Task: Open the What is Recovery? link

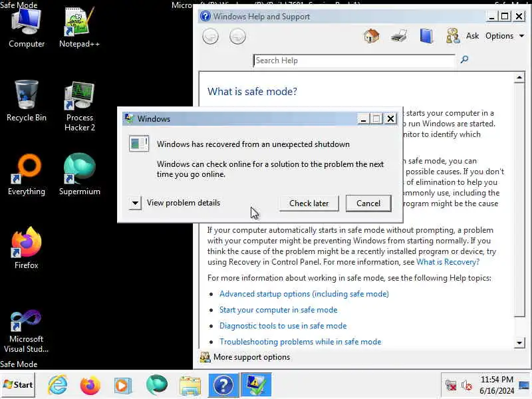Action: (x=448, y=262)
